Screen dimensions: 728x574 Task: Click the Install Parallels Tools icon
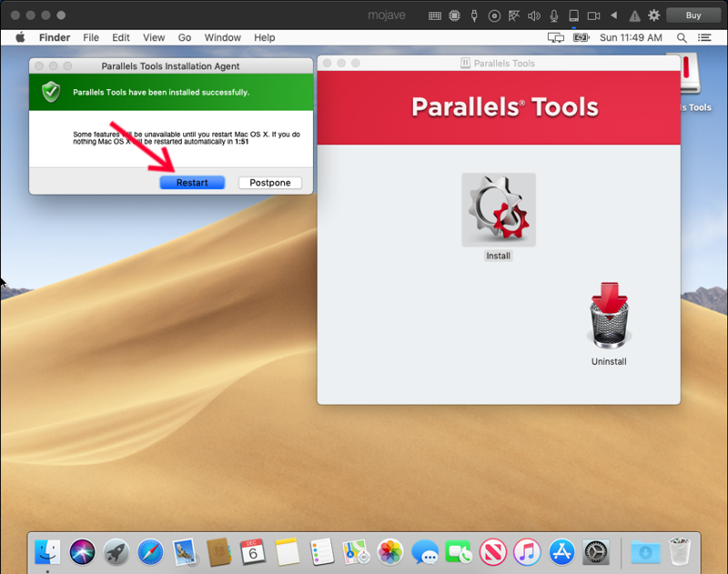(498, 210)
